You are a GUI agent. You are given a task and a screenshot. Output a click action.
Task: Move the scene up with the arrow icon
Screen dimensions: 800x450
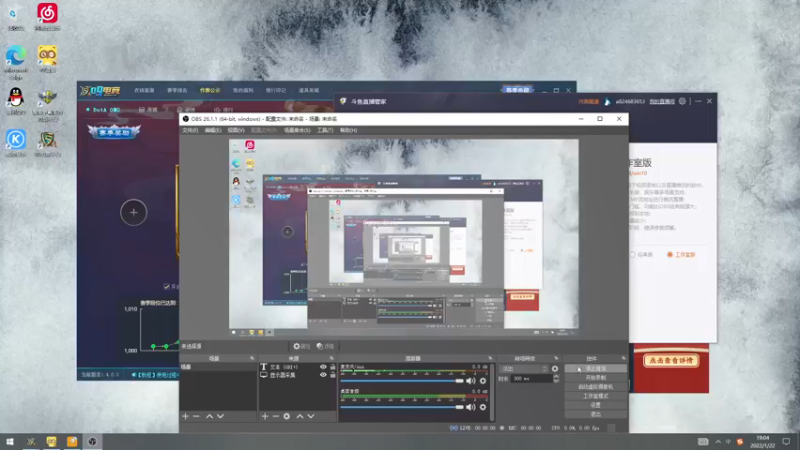click(210, 416)
